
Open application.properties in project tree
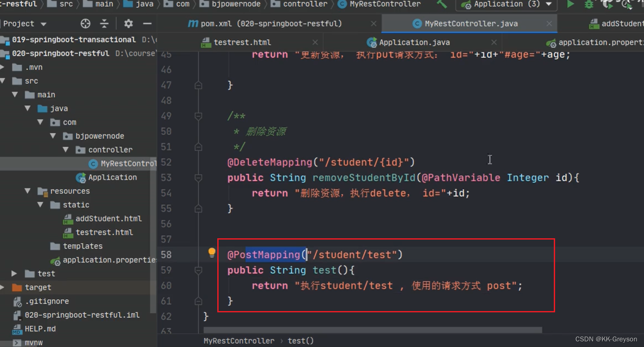point(103,260)
